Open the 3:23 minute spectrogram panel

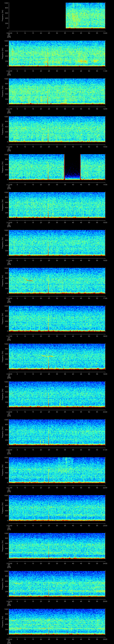[57, 546]
